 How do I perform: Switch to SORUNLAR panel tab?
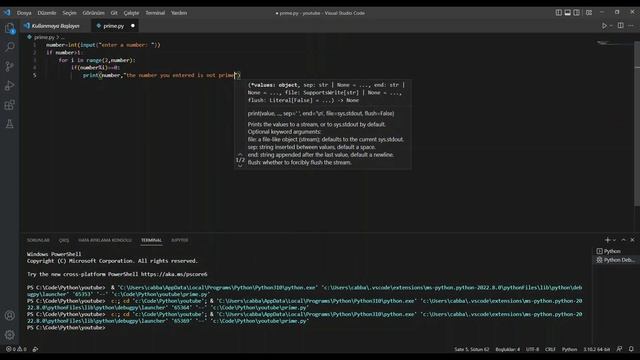(x=38, y=240)
